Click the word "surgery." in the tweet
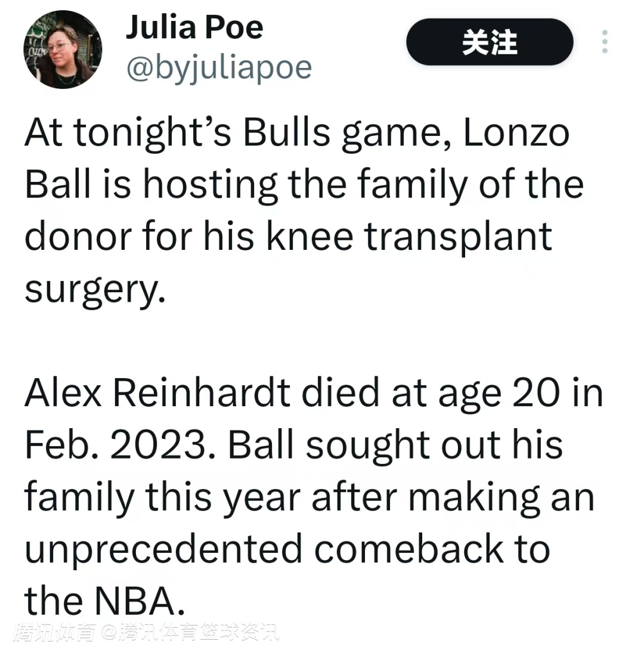The width and height of the screenshot is (644, 653). (94, 290)
